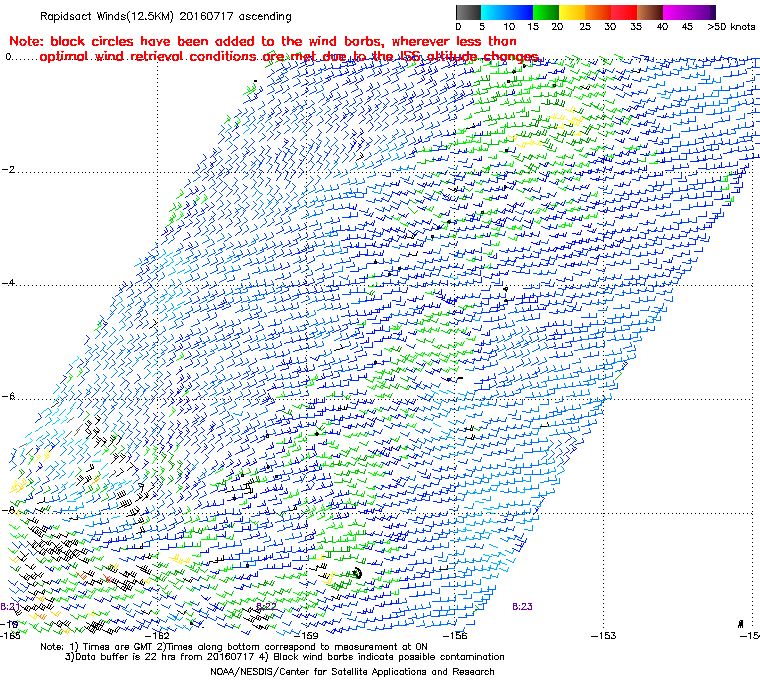This screenshot has width=760, height=688.
Task: Click the red 'optimal wind retrieval conditions' line
Action: click(289, 57)
